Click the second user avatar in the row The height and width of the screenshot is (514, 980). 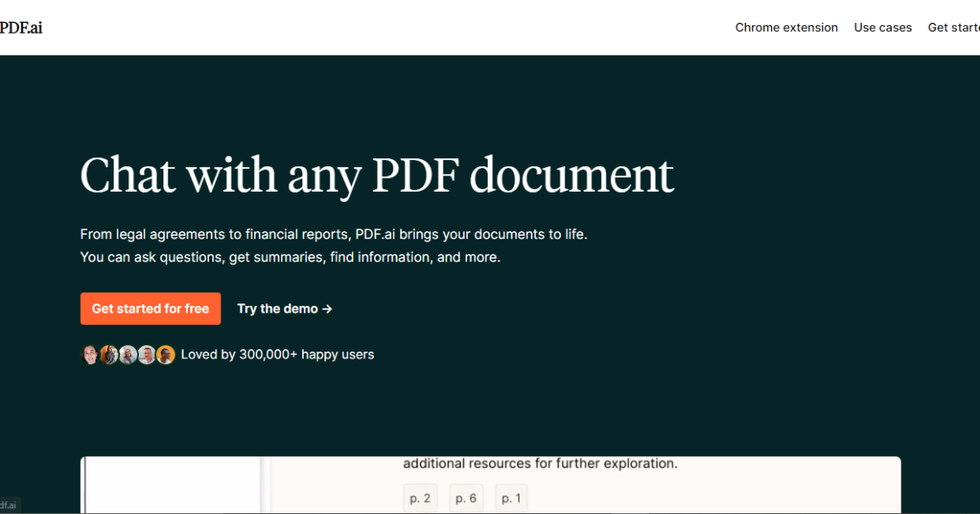109,355
